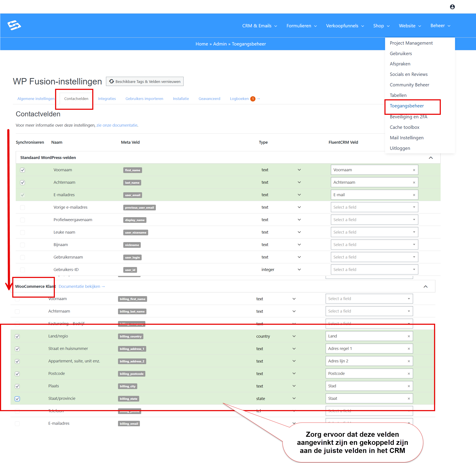The image size is (476, 463).
Task: Go to Admin in breadcrumb
Action: pyautogui.click(x=220, y=44)
